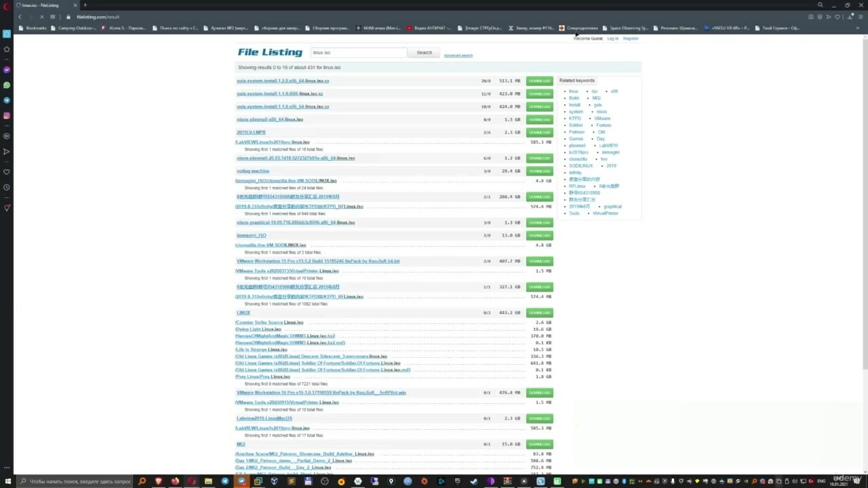Click the File Listing logo
868x488 pixels.
270,52
